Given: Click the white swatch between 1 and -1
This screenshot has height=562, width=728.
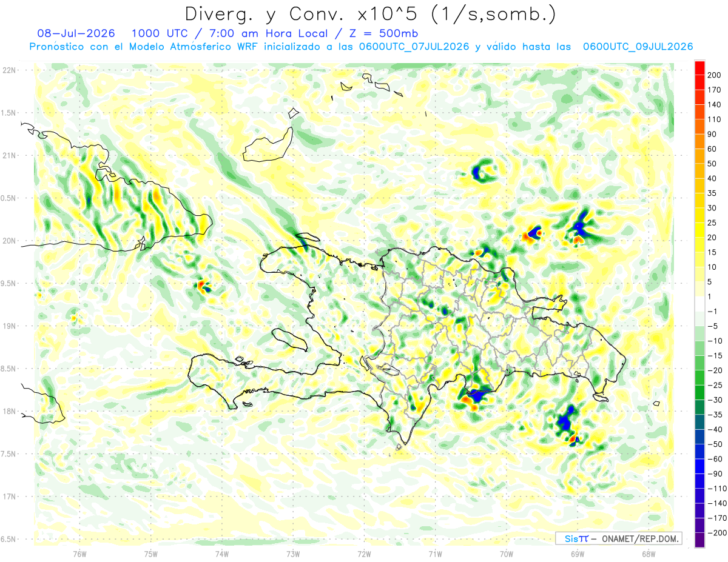Looking at the screenshot, I should [x=699, y=304].
